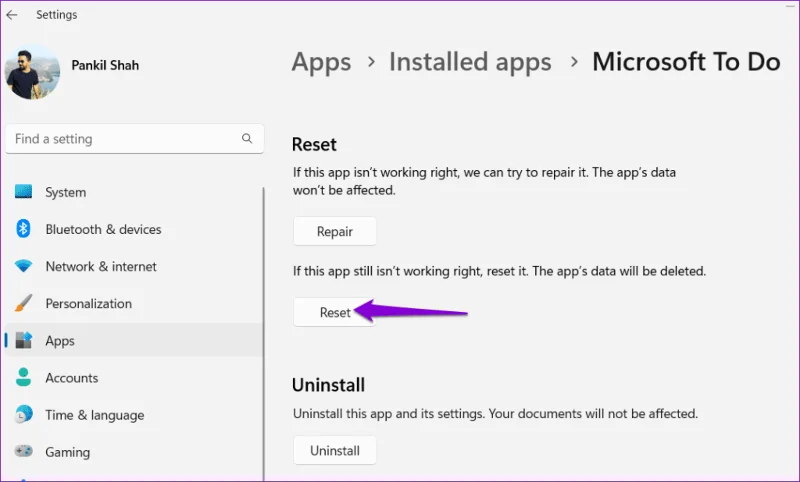Click the Apps sidebar icon
This screenshot has width=800, height=482.
click(23, 340)
